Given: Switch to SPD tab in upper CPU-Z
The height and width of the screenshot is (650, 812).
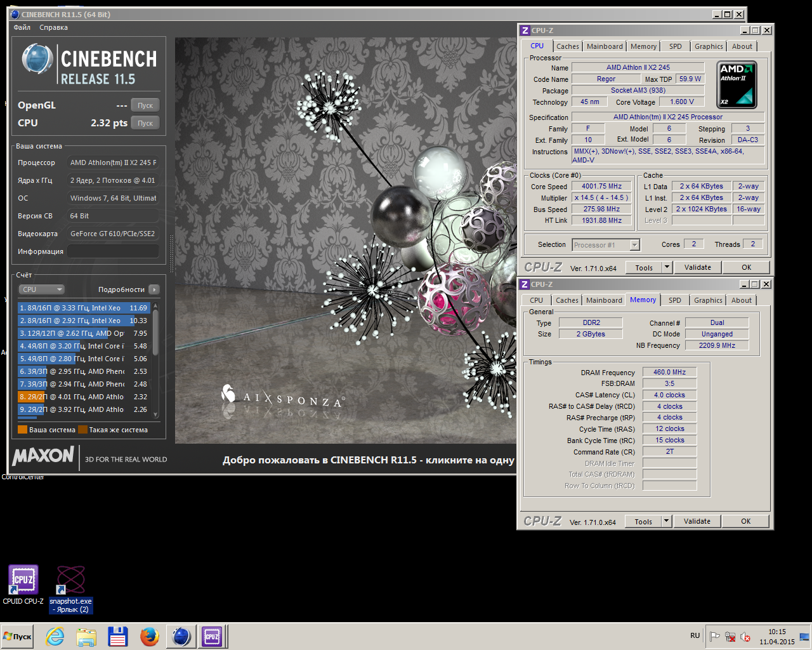Looking at the screenshot, I should pyautogui.click(x=676, y=46).
